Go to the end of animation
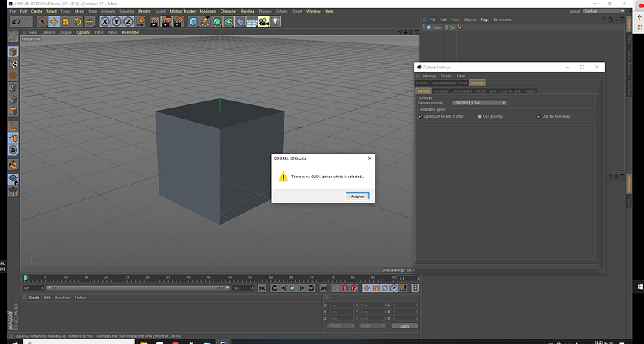This screenshot has height=344, width=644. pos(324,288)
